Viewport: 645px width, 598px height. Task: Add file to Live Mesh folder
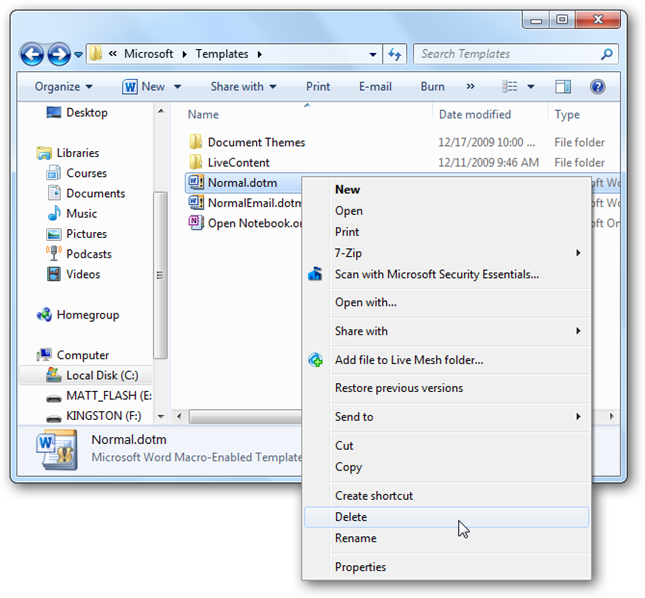(446, 360)
